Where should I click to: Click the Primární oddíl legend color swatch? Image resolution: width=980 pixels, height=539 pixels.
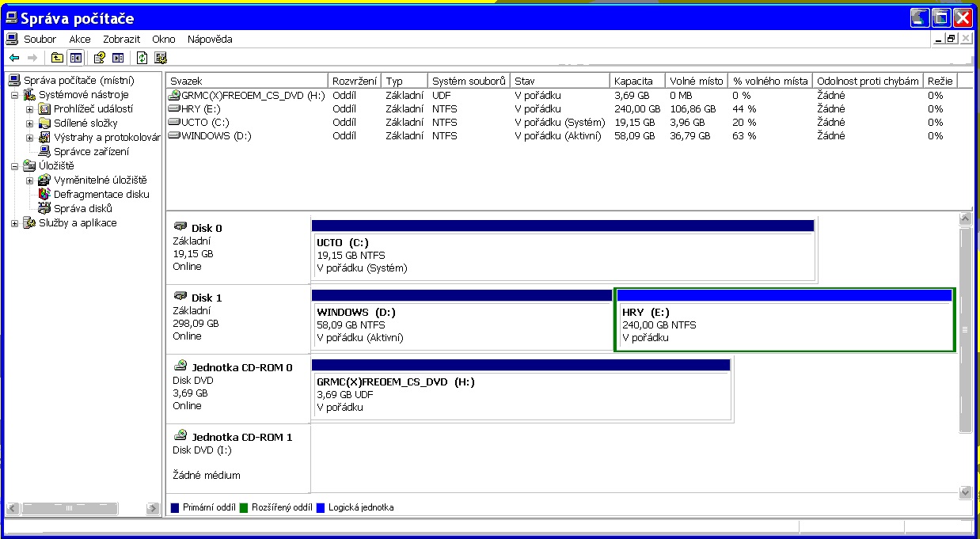(175, 507)
